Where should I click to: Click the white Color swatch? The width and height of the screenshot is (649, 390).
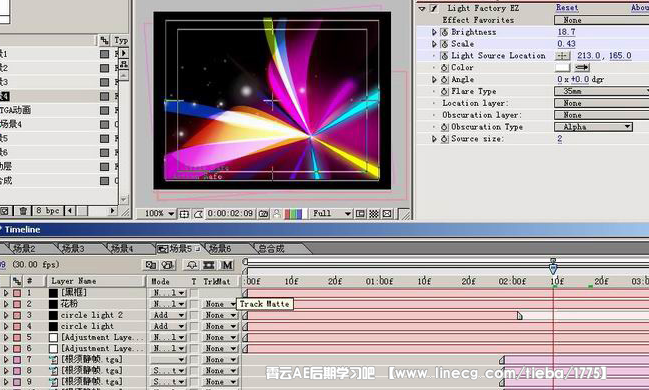pos(562,67)
